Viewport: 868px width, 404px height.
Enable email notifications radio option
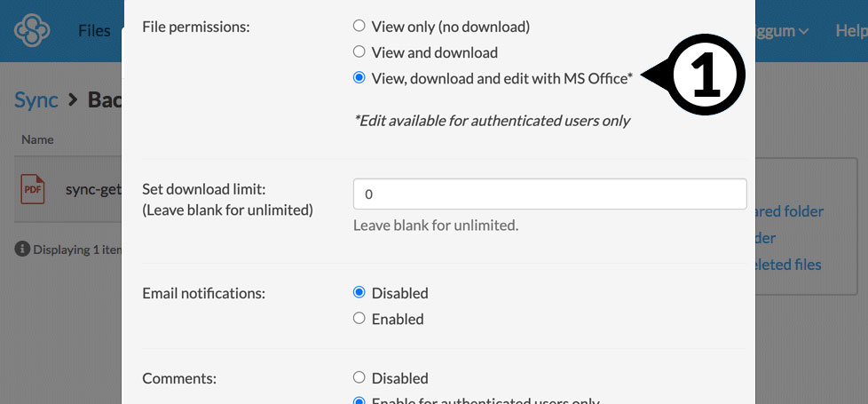tap(359, 319)
